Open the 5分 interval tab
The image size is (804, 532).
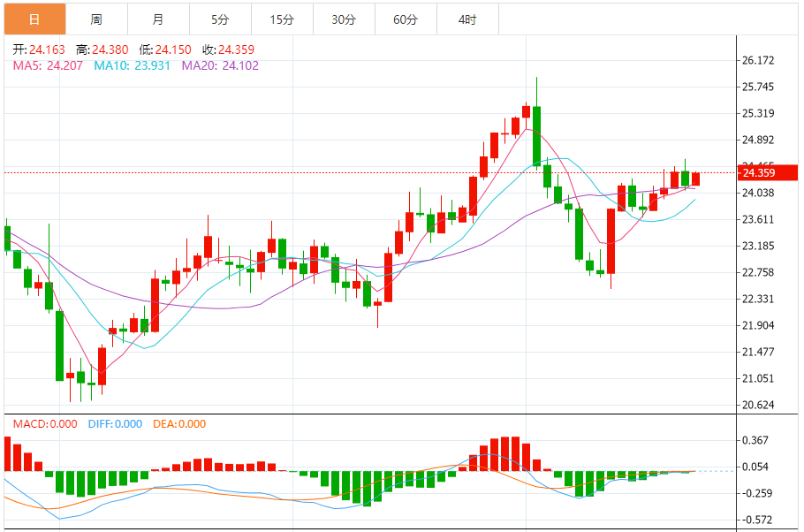tap(220, 19)
